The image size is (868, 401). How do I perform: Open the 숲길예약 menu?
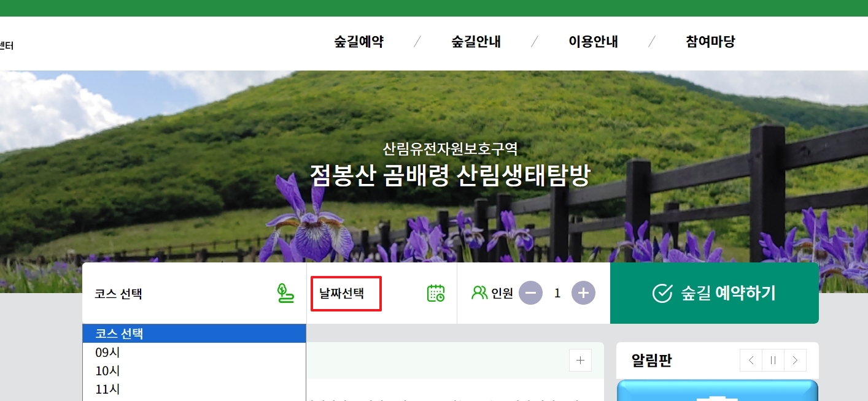point(358,42)
